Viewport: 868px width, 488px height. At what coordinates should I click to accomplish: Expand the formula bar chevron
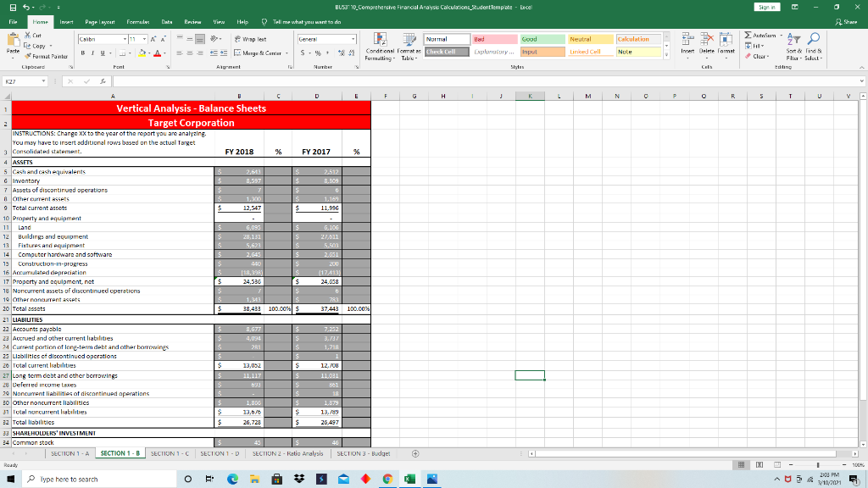pos(862,81)
